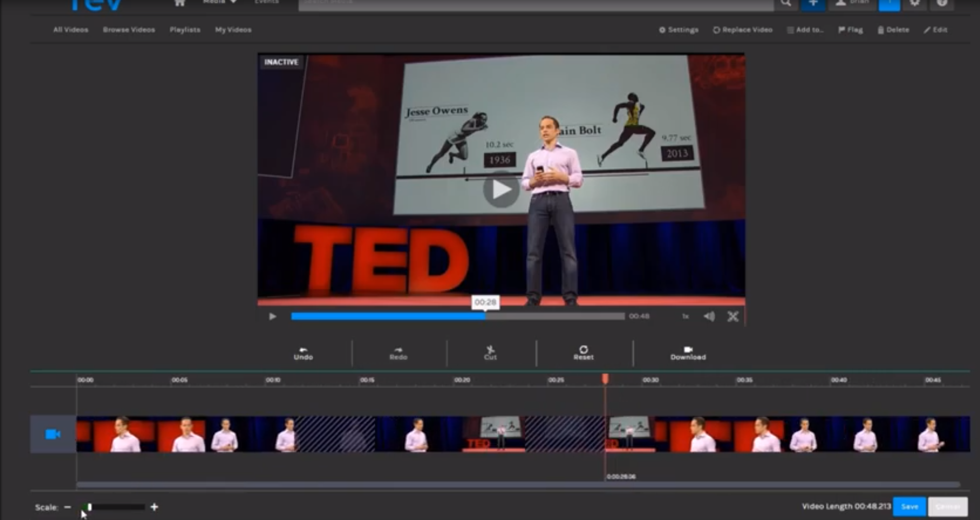980x520 pixels.
Task: Toggle fullscreen with the crossed-arrows icon
Action: coord(733,316)
